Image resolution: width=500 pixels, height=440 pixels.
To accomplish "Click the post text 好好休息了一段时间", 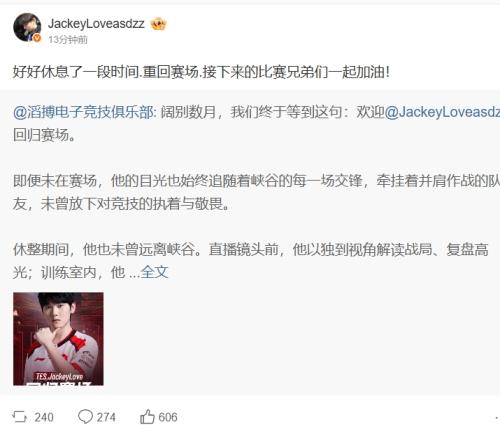I will click(76, 72).
